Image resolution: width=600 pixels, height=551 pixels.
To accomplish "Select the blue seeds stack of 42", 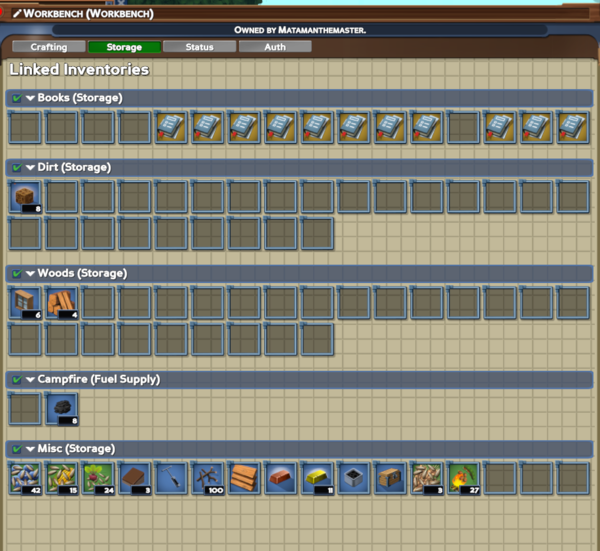I will [x=25, y=478].
